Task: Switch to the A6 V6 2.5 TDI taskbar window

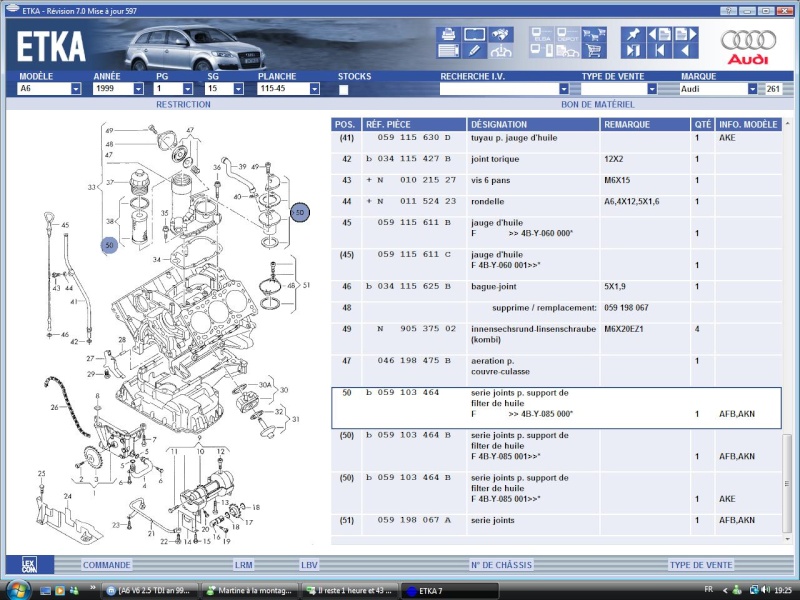Action: (x=149, y=591)
